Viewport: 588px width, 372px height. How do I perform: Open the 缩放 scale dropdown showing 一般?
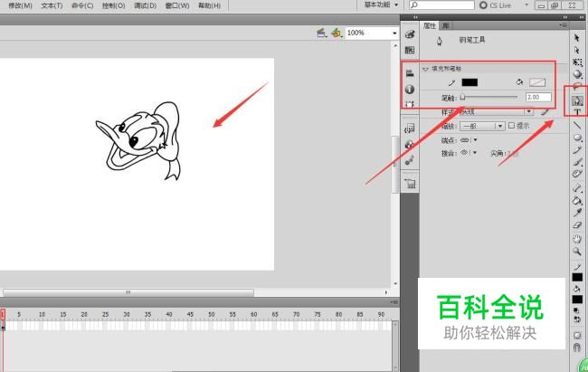click(x=483, y=126)
